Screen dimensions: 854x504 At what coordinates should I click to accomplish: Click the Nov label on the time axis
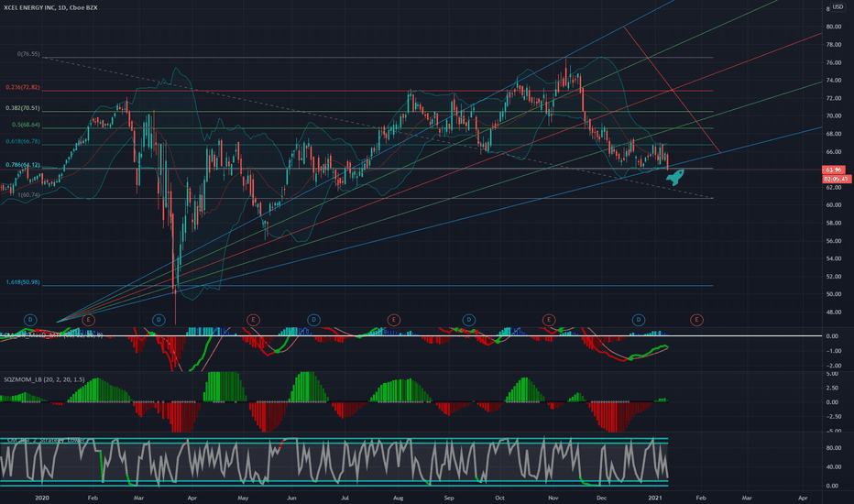tap(553, 498)
